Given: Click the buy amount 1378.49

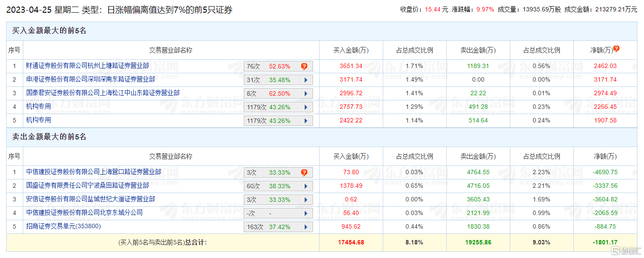Looking at the screenshot, I should [351, 186].
